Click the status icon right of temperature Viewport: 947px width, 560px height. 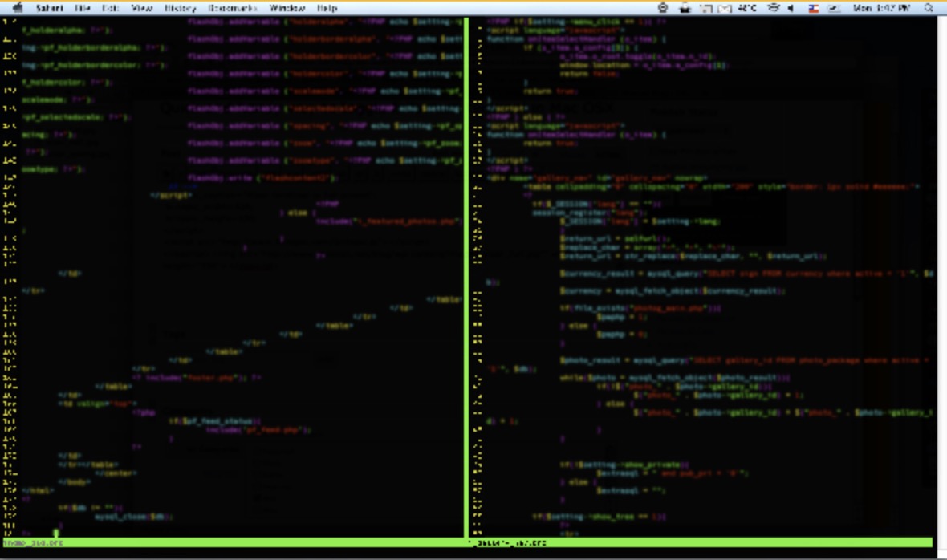point(774,8)
